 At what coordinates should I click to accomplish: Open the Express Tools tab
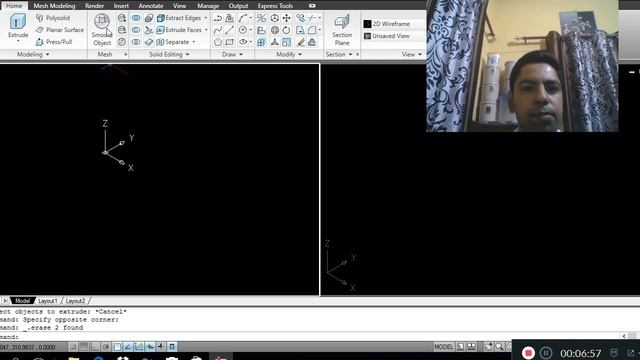pyautogui.click(x=275, y=6)
